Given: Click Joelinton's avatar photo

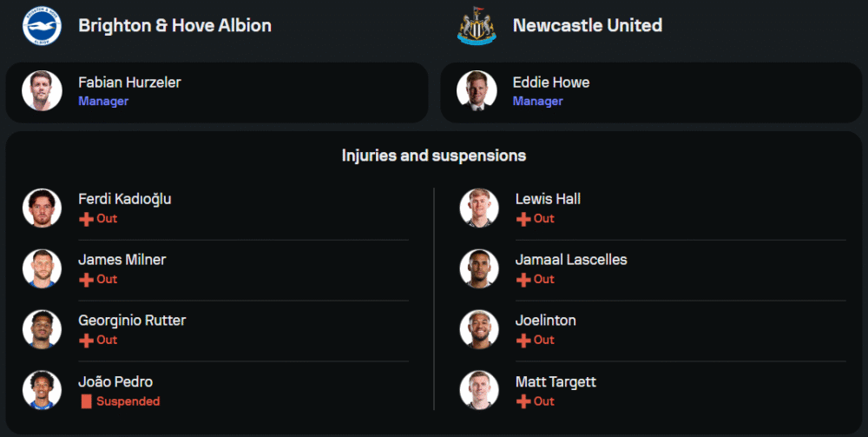Looking at the screenshot, I should point(479,330).
